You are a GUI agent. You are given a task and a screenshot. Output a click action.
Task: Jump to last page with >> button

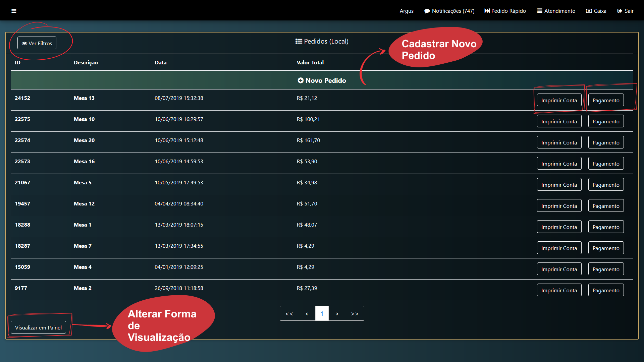pyautogui.click(x=355, y=314)
